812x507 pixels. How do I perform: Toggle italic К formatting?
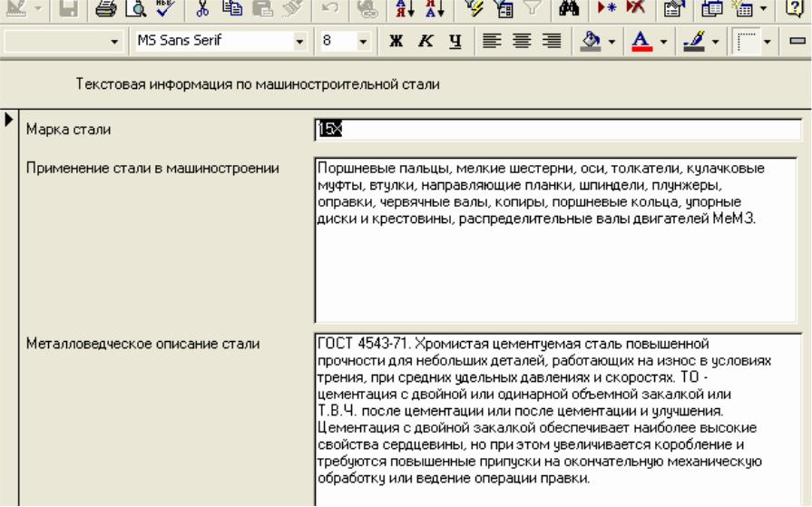[426, 41]
